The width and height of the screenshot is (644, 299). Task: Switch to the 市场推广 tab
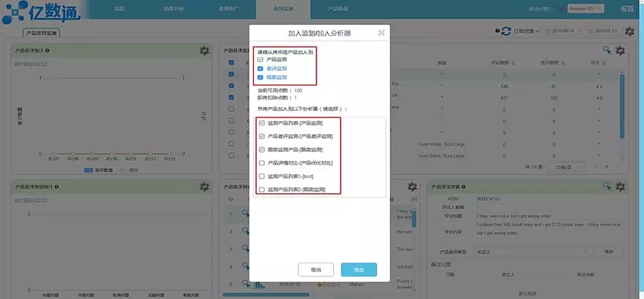coord(228,9)
